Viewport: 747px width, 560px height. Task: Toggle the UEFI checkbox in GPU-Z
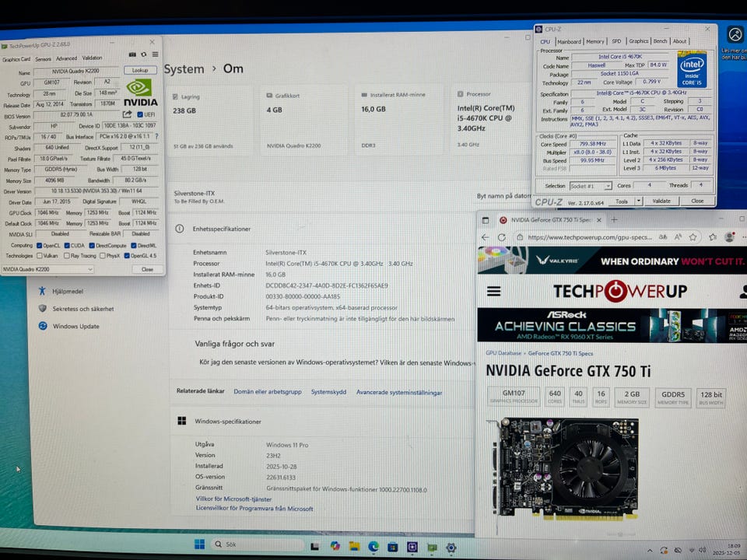pyautogui.click(x=140, y=114)
